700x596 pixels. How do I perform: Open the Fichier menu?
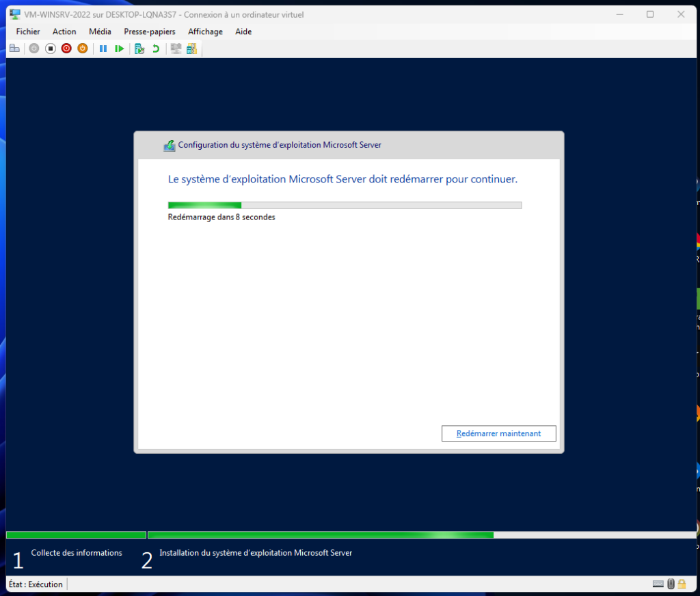click(28, 31)
